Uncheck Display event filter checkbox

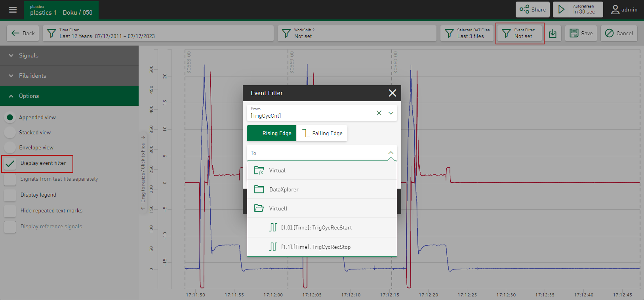pyautogui.click(x=10, y=163)
